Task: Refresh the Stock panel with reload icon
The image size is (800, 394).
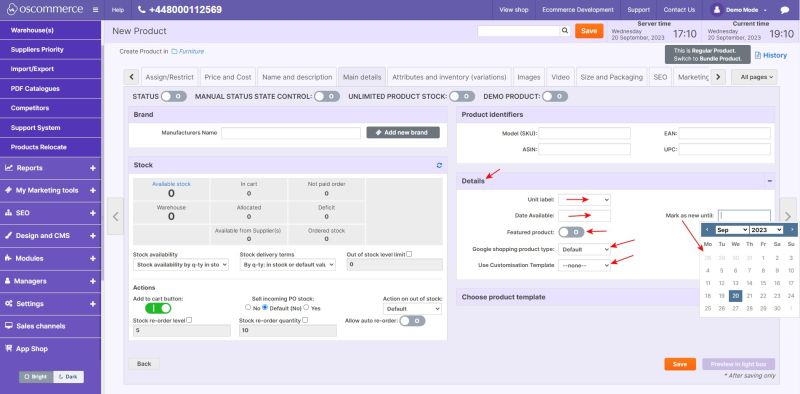Action: [439, 165]
